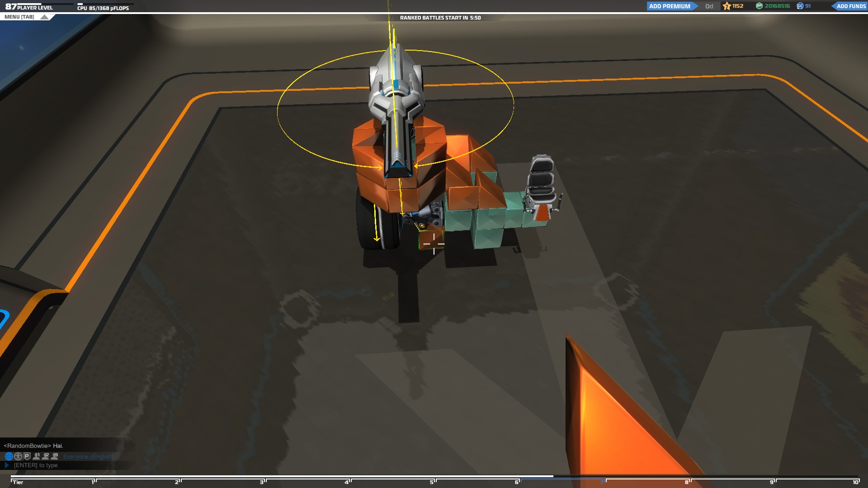Click the blue GC currency icon
Viewport: 868px width, 488px height.
coord(800,6)
